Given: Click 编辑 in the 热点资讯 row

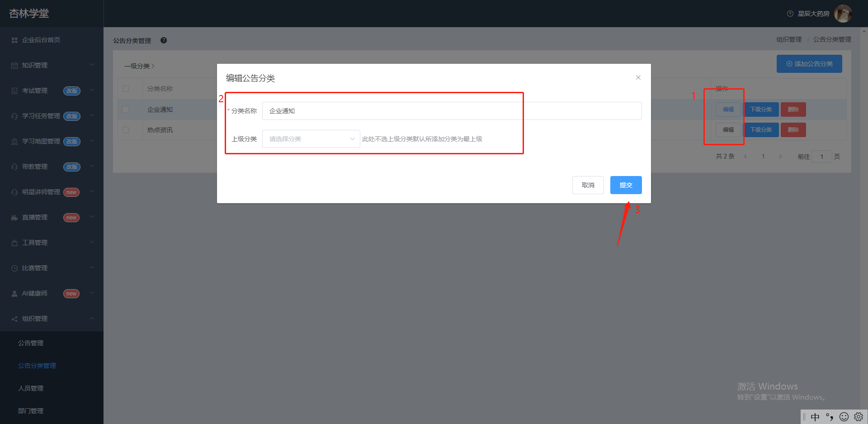Looking at the screenshot, I should click(x=728, y=130).
